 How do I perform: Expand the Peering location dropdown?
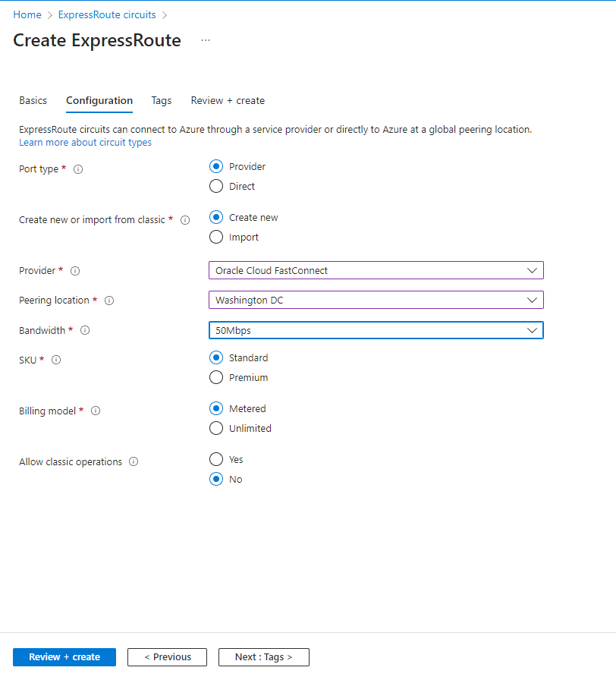(376, 300)
